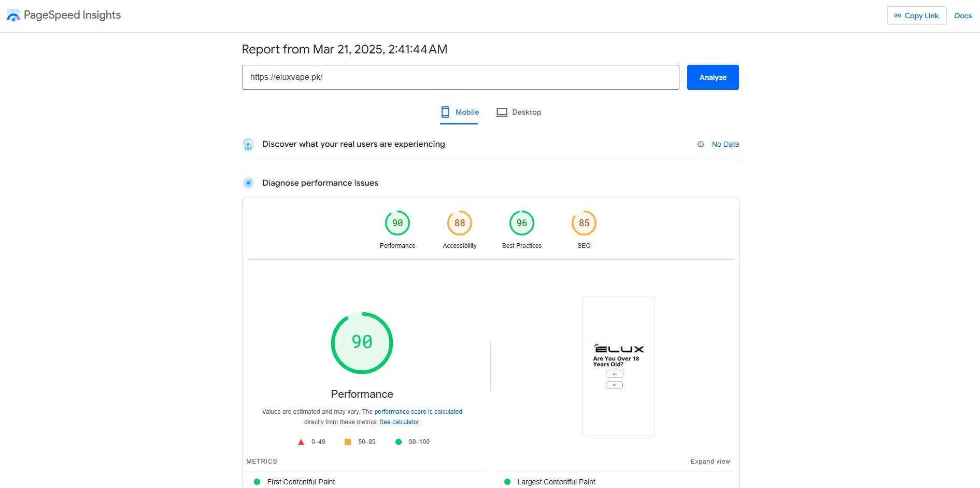
Task: Open the Docs link
Action: [963, 16]
